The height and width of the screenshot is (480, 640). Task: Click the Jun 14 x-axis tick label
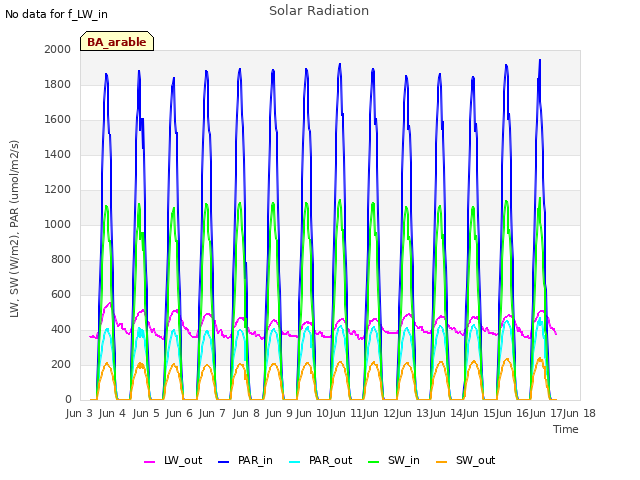(x=445, y=413)
